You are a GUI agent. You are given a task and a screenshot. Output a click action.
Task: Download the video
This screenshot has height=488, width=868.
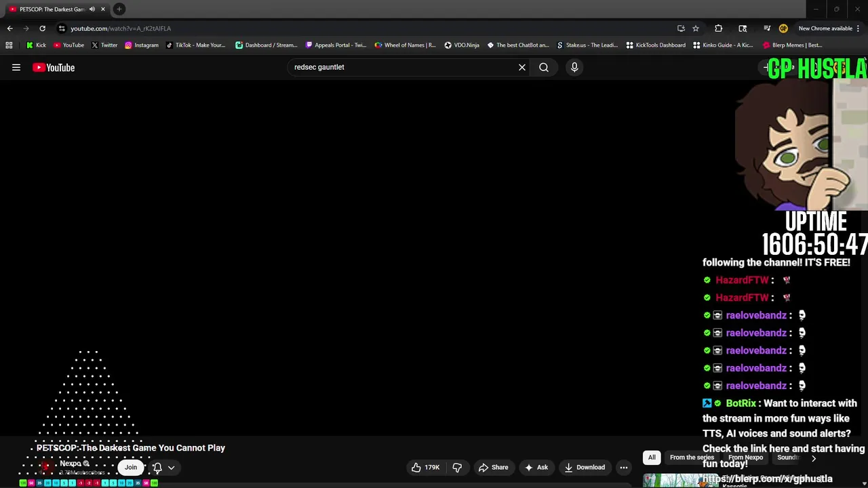click(584, 467)
